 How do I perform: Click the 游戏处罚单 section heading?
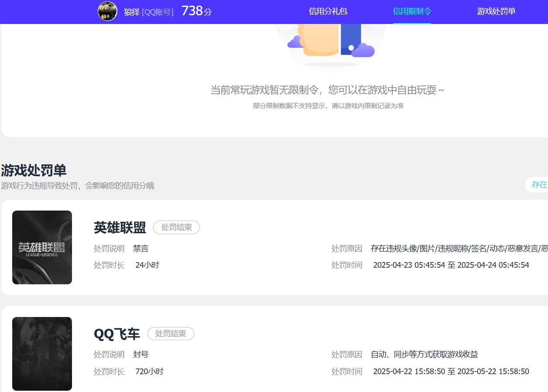[x=33, y=170]
